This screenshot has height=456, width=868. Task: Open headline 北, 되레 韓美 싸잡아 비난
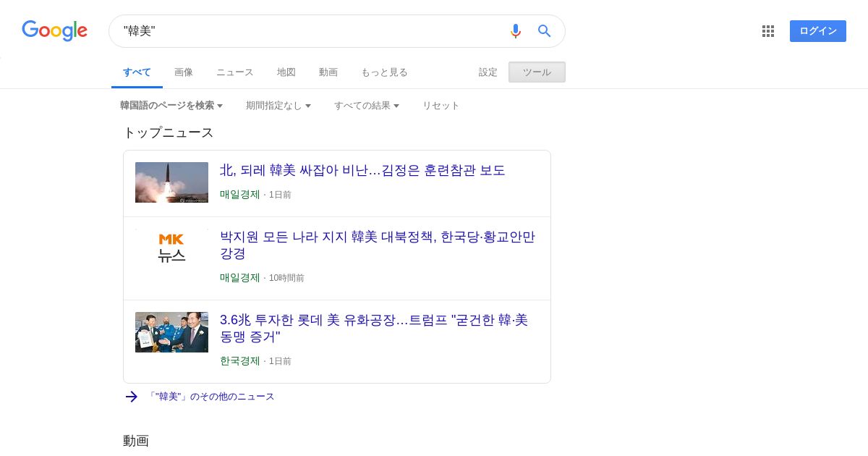362,171
